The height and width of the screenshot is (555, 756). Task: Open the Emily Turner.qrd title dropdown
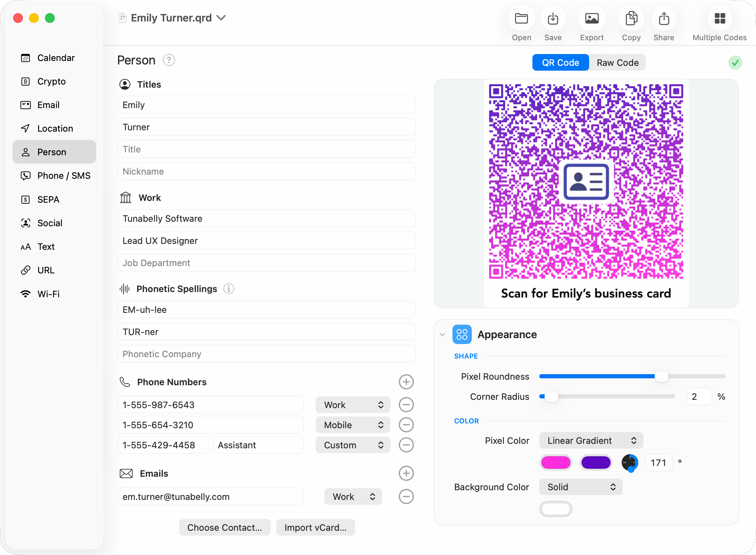click(221, 18)
